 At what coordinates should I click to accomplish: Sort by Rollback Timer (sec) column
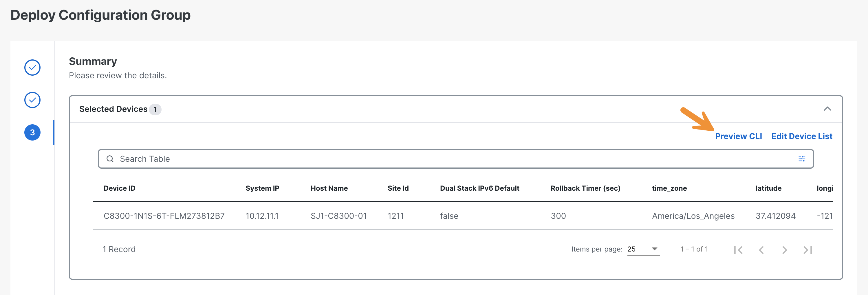click(x=585, y=188)
